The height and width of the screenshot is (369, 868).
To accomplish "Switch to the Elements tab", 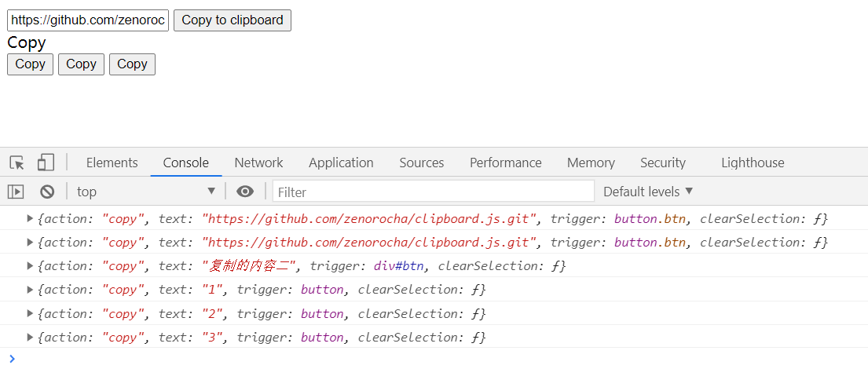I will click(112, 163).
